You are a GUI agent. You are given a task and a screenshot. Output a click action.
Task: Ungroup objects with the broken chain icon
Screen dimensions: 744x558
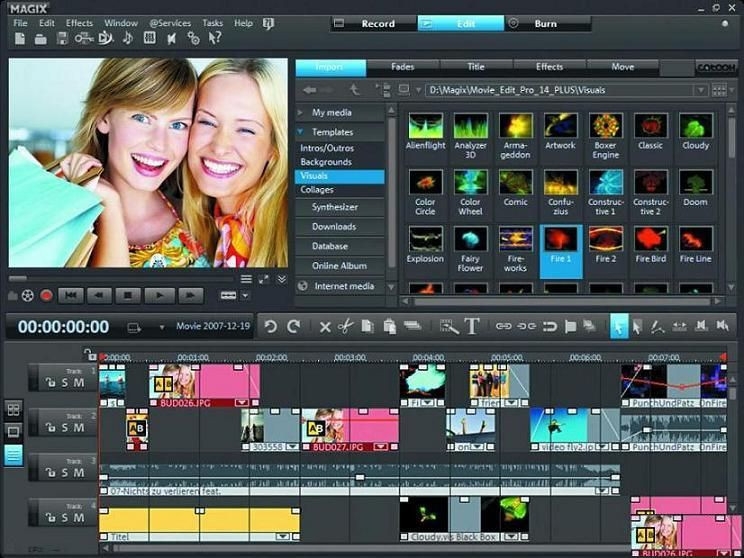click(526, 326)
